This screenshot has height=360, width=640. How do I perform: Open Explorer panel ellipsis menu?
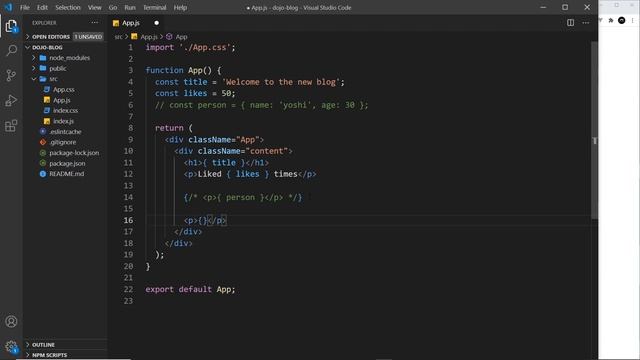(x=95, y=23)
